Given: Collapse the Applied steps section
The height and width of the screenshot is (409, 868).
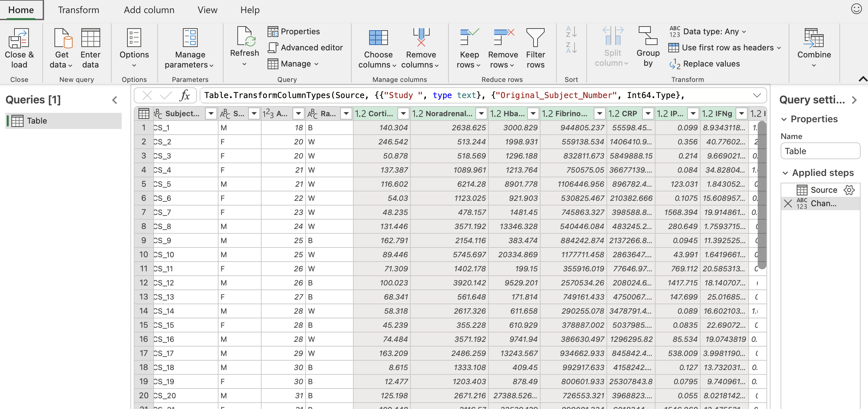Looking at the screenshot, I should [785, 173].
